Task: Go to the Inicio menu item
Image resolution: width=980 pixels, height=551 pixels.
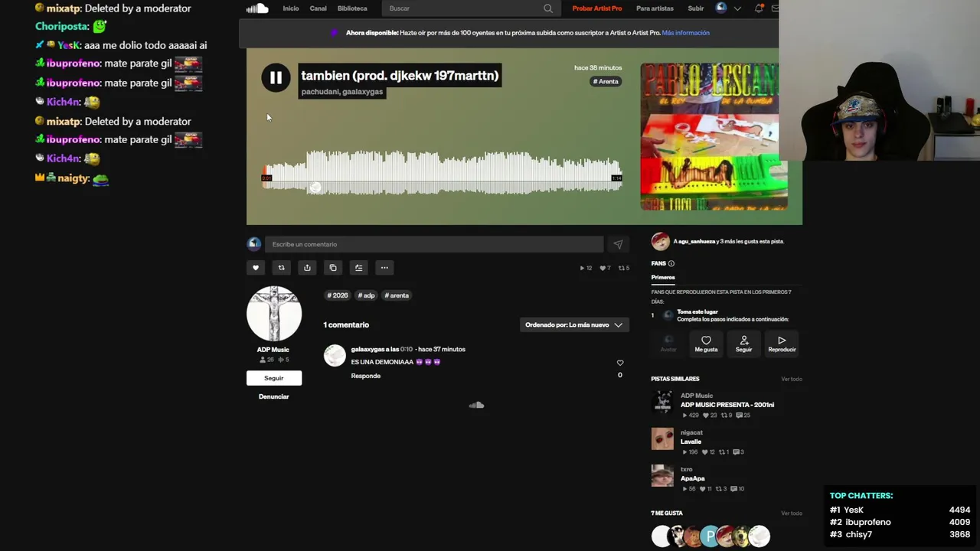Action: point(291,8)
